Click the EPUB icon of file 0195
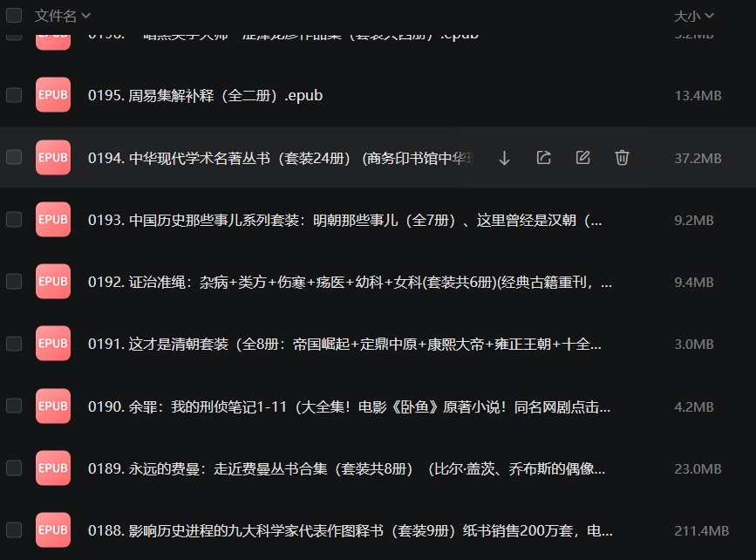 tap(53, 95)
